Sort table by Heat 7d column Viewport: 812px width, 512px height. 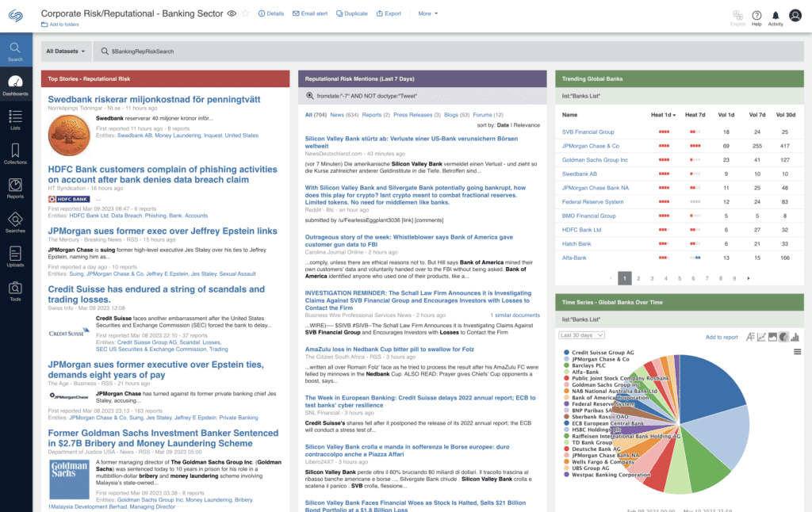695,115
